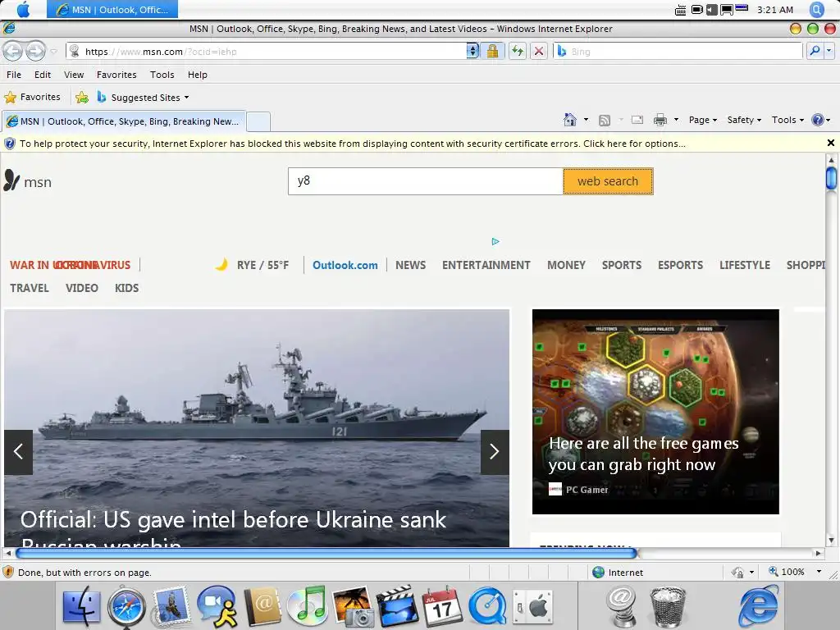Viewport: 840px width, 630px height.
Task: Open Address Book icon in dock
Action: click(262, 606)
